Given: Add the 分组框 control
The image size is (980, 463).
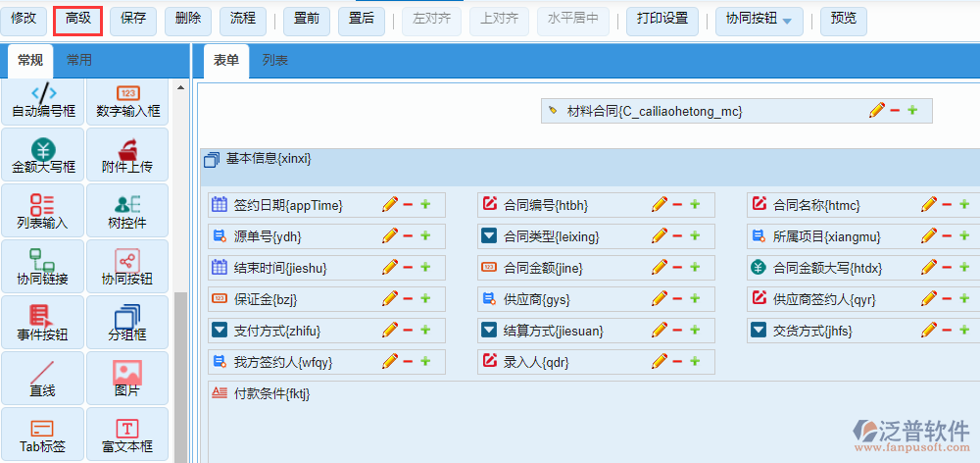Looking at the screenshot, I should point(127,322).
